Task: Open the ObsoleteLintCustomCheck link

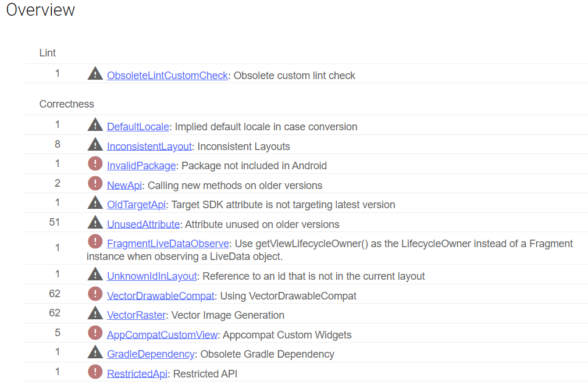Action: coord(168,76)
